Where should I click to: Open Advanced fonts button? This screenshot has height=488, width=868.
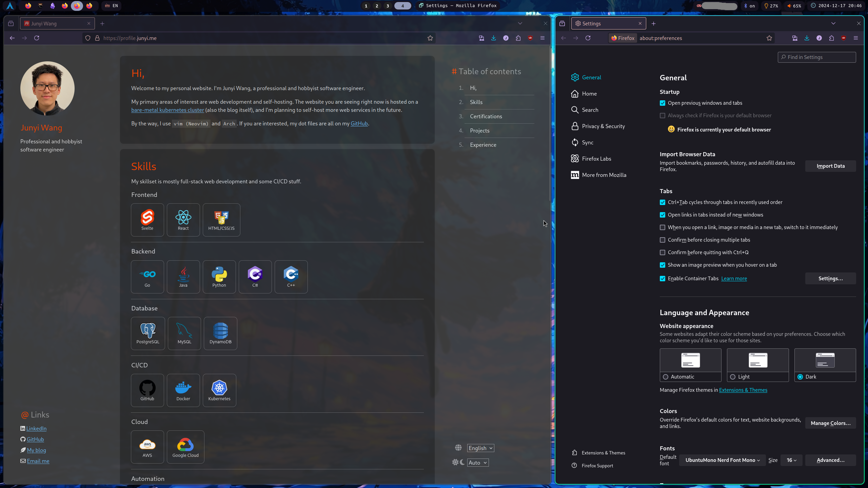pos(830,460)
